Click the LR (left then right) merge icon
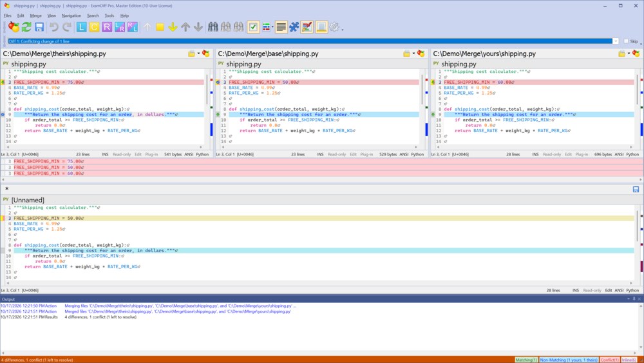 (x=120, y=27)
